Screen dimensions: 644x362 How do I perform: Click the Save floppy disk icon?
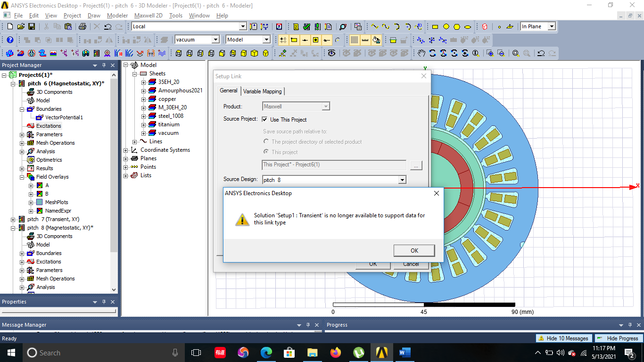coord(32,26)
